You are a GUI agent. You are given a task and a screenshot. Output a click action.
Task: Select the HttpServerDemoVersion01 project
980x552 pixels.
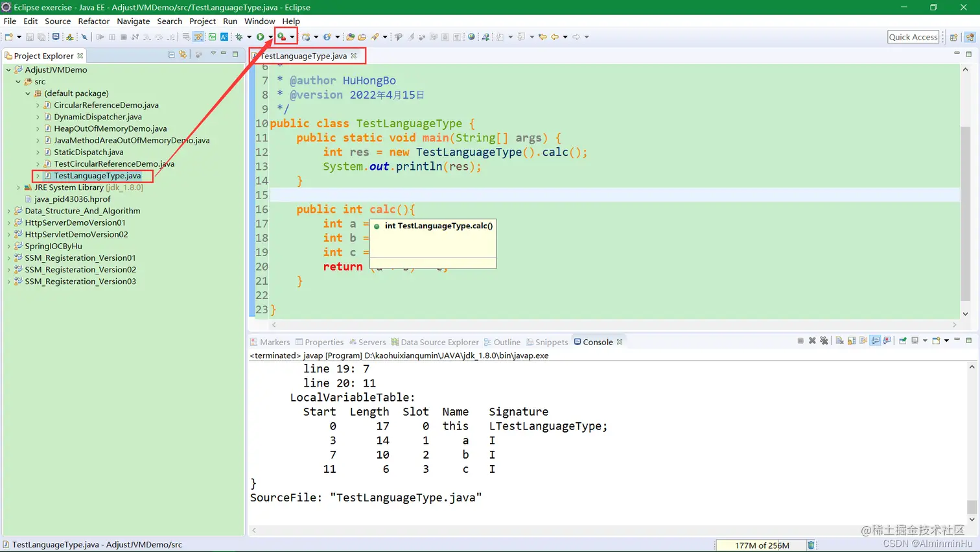(75, 222)
